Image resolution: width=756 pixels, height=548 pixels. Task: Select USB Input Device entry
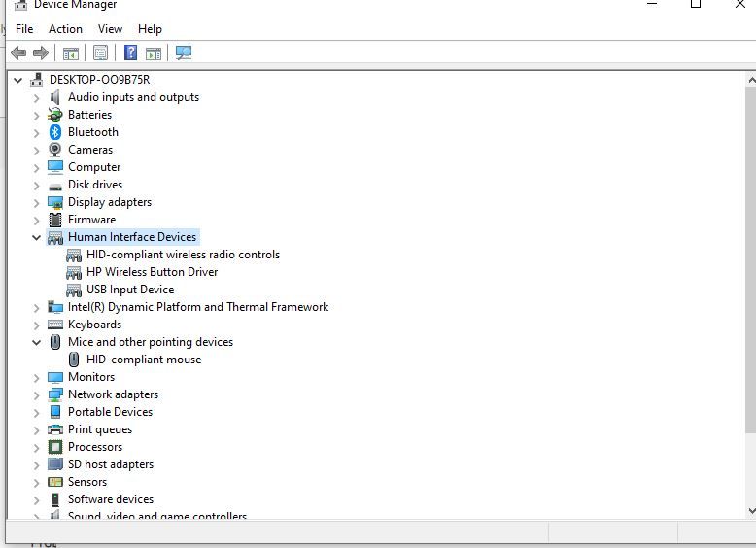pyautogui.click(x=130, y=290)
